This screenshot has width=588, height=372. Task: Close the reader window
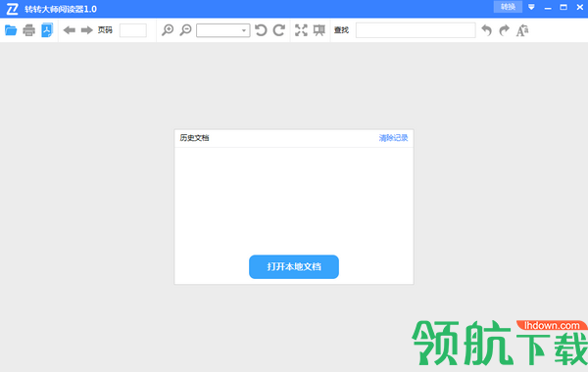(x=580, y=7)
